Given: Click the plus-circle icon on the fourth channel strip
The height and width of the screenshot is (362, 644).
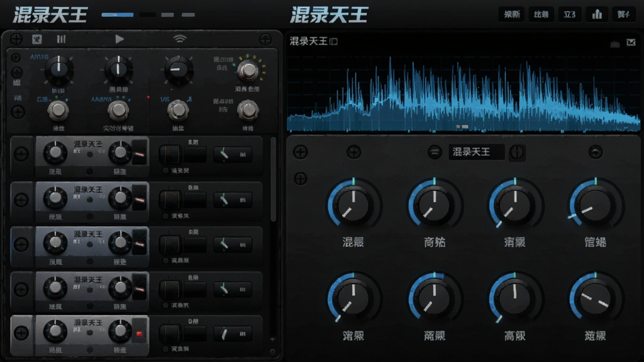Looking at the screenshot, I should (x=21, y=289).
